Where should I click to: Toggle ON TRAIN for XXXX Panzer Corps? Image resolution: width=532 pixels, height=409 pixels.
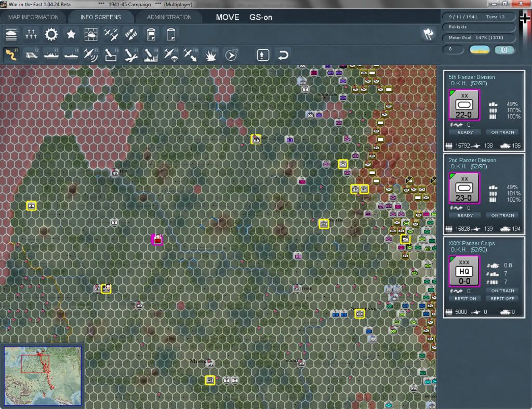[x=502, y=291]
